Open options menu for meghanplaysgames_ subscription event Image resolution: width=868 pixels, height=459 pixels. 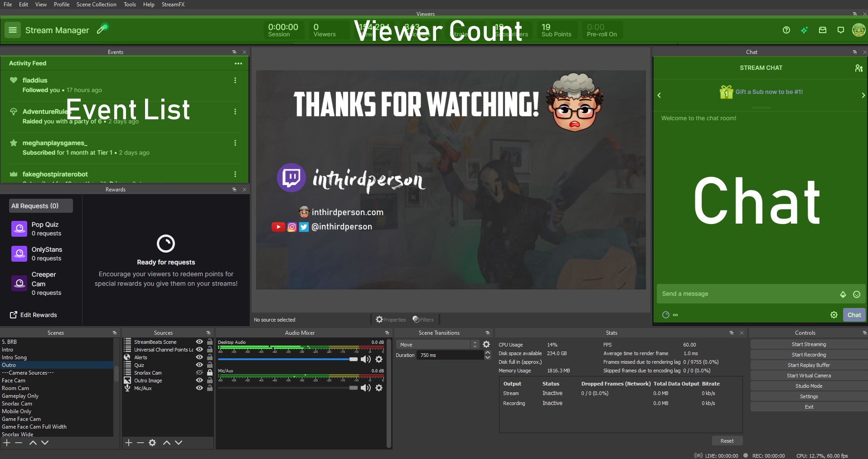(235, 143)
